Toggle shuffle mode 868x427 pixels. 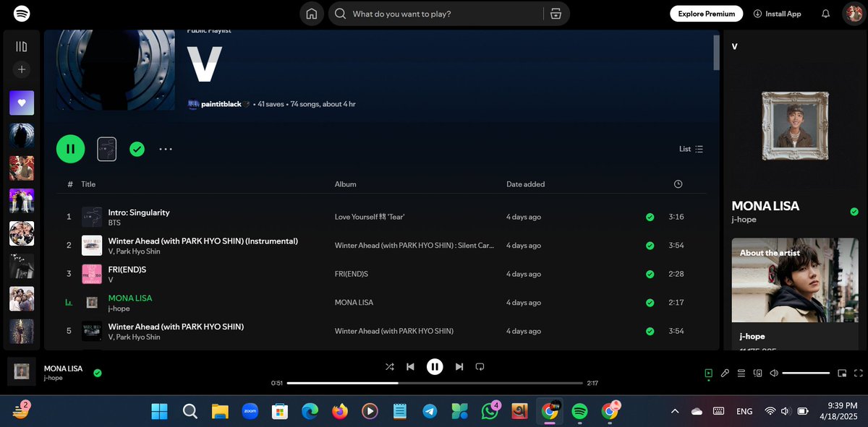[390, 367]
